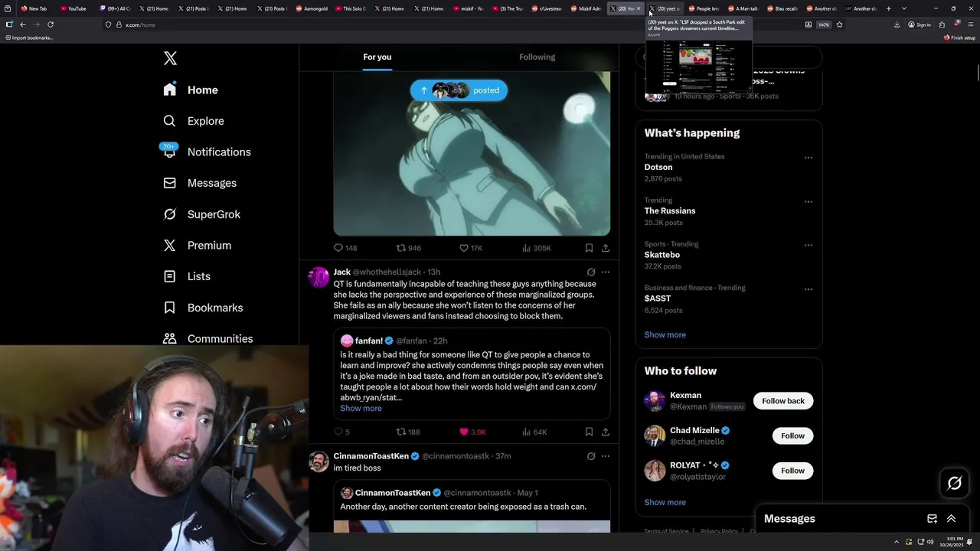980x551 pixels.
Task: Show more Who to follow suggestions
Action: tap(665, 502)
